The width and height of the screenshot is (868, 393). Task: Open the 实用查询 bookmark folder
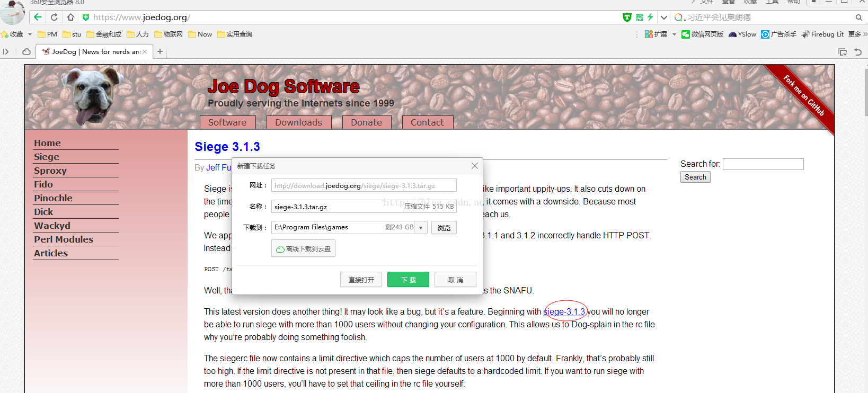(x=235, y=34)
